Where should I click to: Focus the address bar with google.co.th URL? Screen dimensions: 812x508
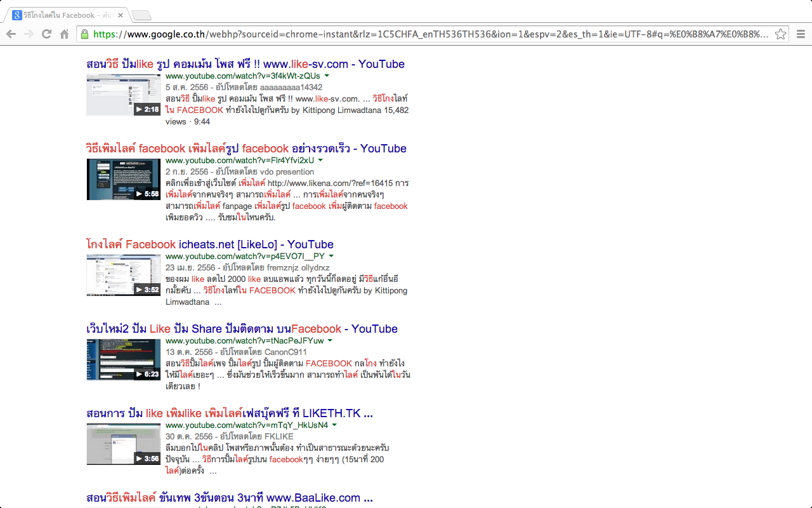[x=431, y=34]
